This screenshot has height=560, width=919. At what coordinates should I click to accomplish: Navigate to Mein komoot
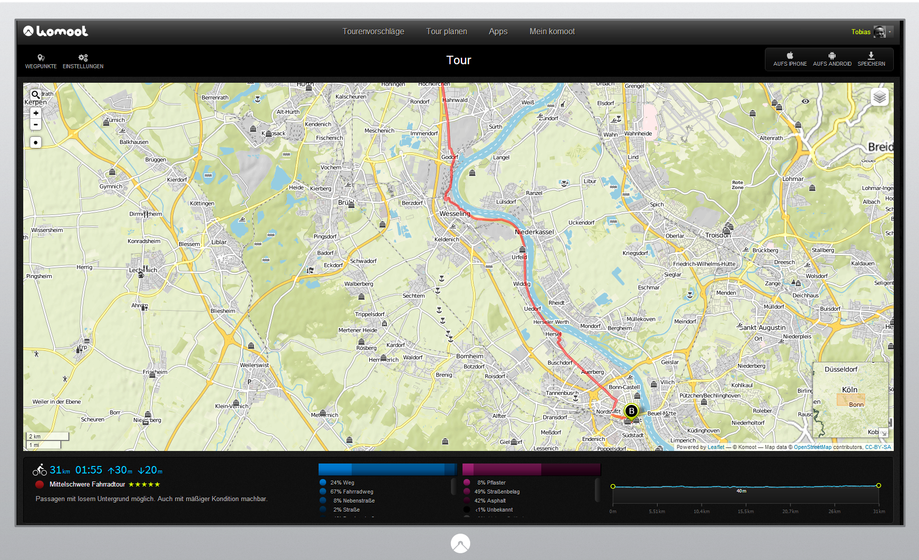[x=552, y=32]
